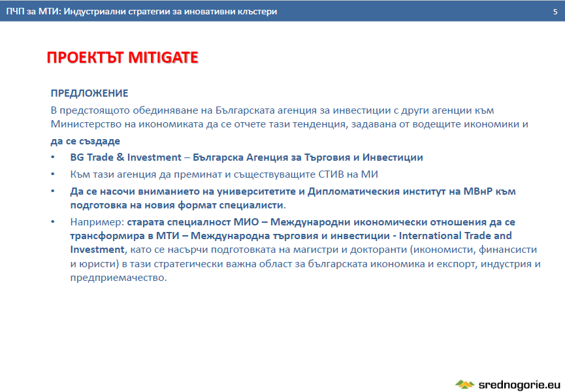Screen dimensions: 565x392
Task: Click the header text ПЧП за МТИ
Action: pyautogui.click(x=33, y=12)
